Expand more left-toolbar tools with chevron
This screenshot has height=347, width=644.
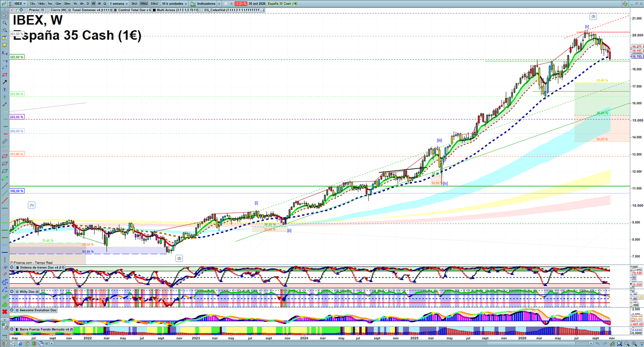4,320
